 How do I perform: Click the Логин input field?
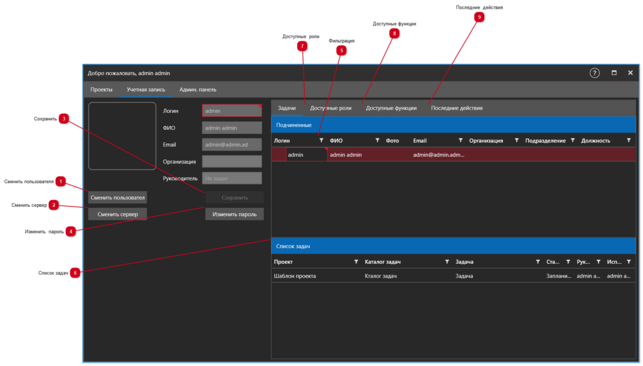[232, 111]
